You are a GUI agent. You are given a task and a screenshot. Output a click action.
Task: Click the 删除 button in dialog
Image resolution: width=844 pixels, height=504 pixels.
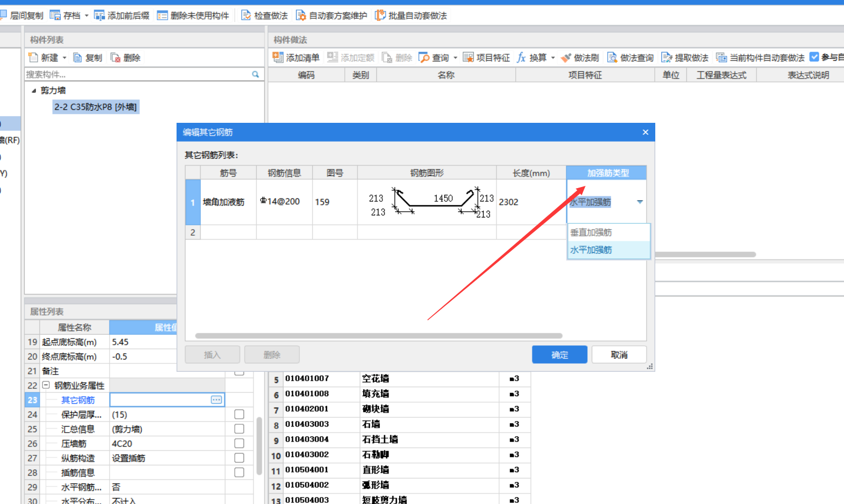click(x=272, y=355)
